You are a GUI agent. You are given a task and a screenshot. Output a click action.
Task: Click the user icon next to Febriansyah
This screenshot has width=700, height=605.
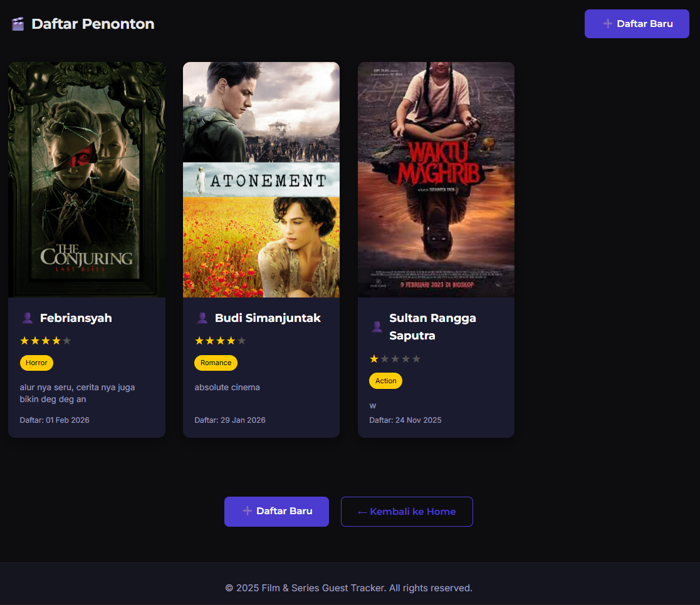point(27,318)
